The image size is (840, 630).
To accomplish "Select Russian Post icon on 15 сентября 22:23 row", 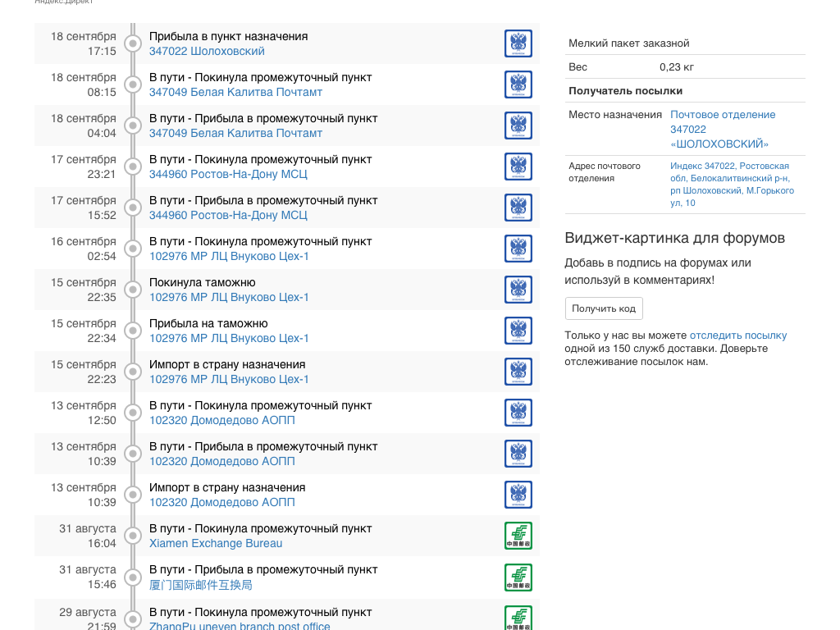I will coord(518,372).
